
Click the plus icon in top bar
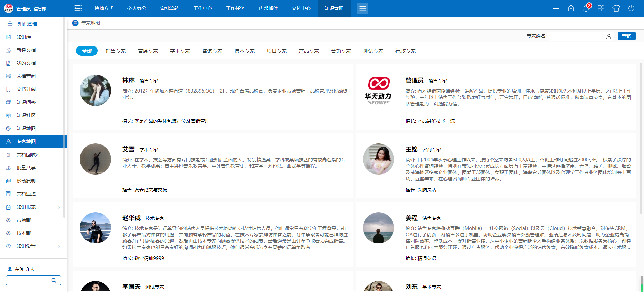[556, 8]
